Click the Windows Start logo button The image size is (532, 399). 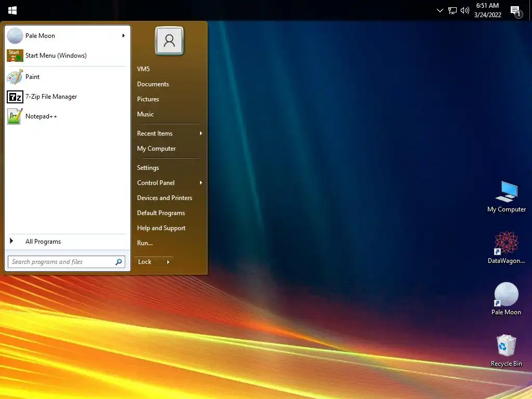[12, 10]
